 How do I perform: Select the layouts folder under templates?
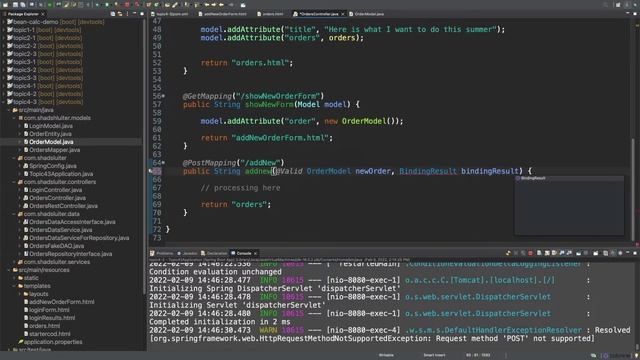[38, 294]
